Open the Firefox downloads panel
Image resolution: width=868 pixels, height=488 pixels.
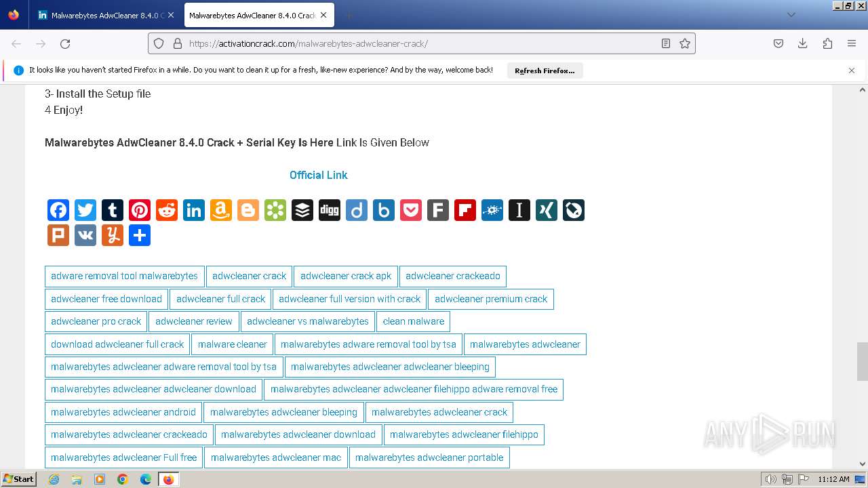803,43
